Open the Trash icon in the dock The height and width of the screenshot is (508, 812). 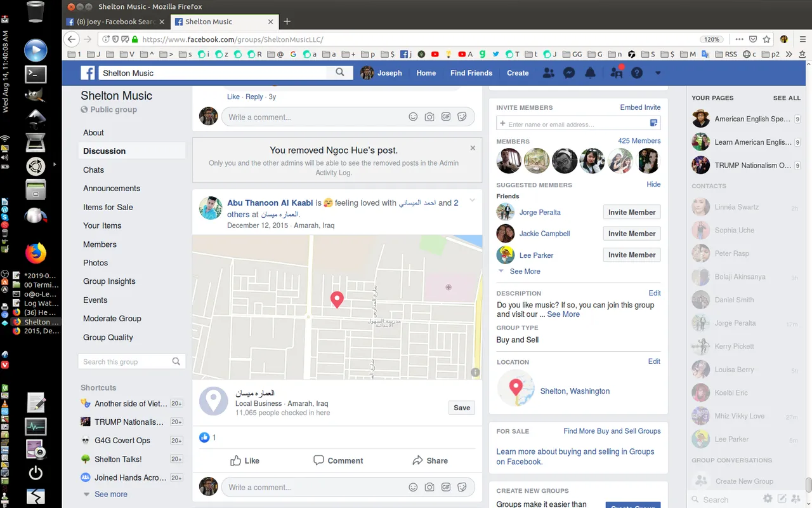point(36,11)
